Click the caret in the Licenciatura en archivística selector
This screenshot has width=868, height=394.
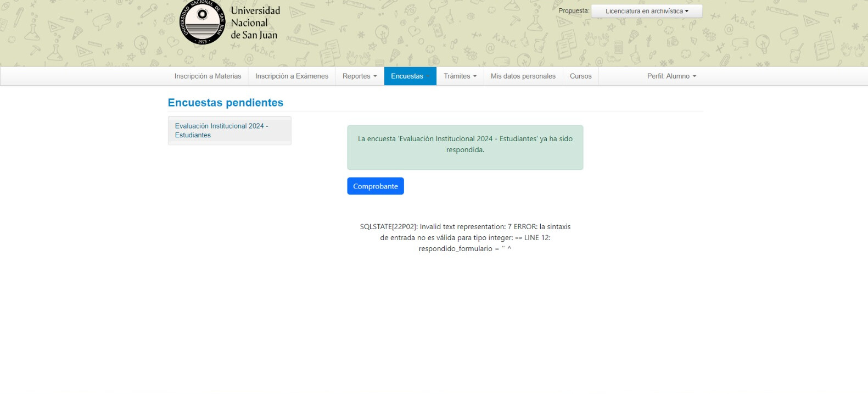[x=686, y=12]
